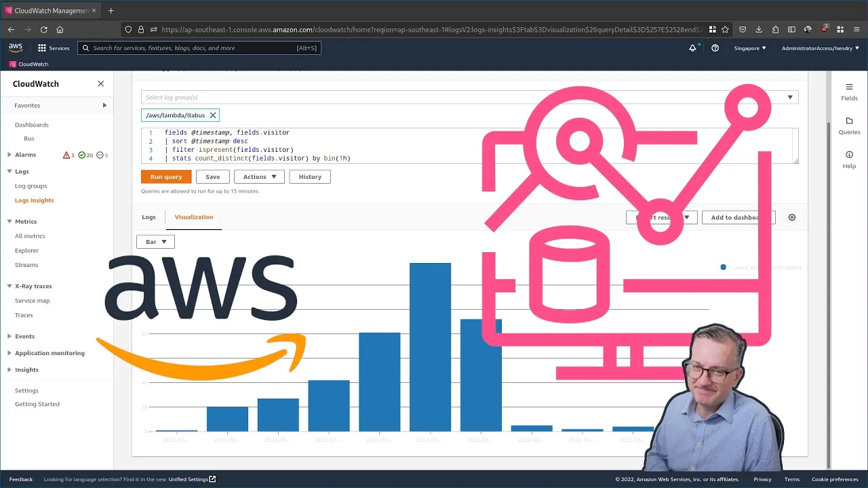Open the Help side panel
This screenshot has width=868, height=488.
(x=849, y=160)
